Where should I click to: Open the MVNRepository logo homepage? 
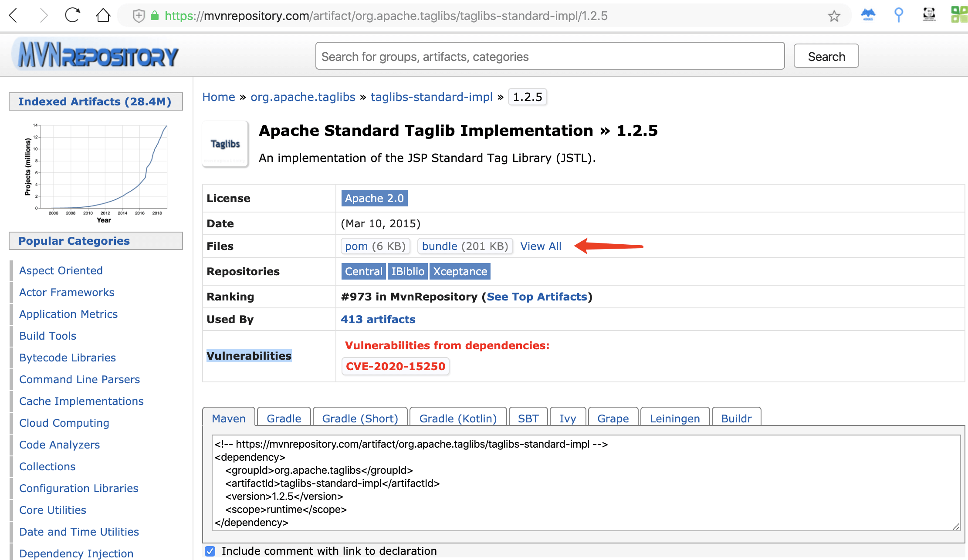point(96,55)
